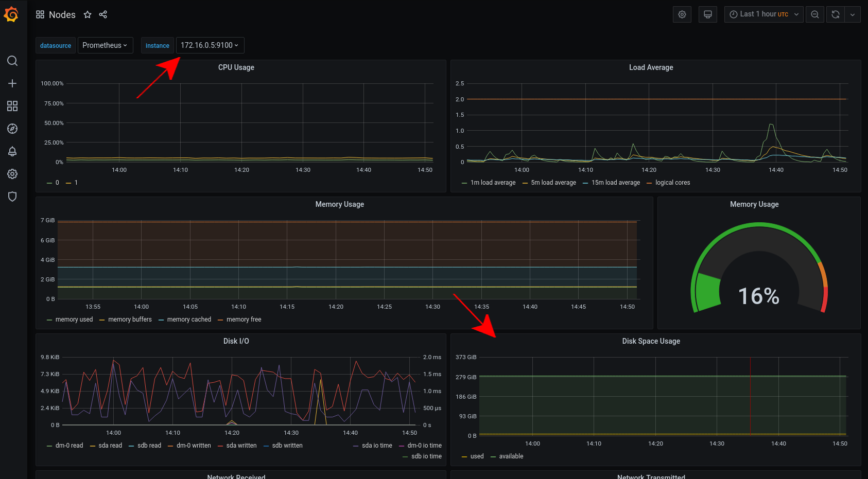Open the Dashboards grid icon in sidebar
The width and height of the screenshot is (868, 479).
pyautogui.click(x=12, y=106)
